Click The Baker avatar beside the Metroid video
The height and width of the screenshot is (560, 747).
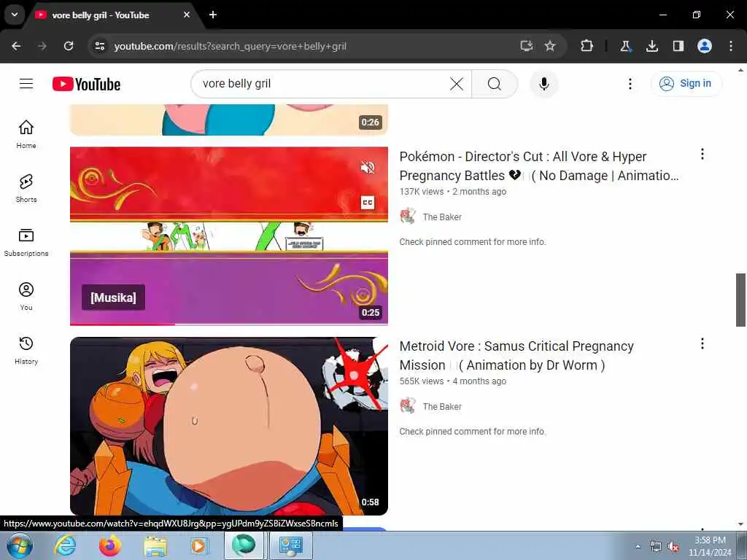pyautogui.click(x=408, y=405)
